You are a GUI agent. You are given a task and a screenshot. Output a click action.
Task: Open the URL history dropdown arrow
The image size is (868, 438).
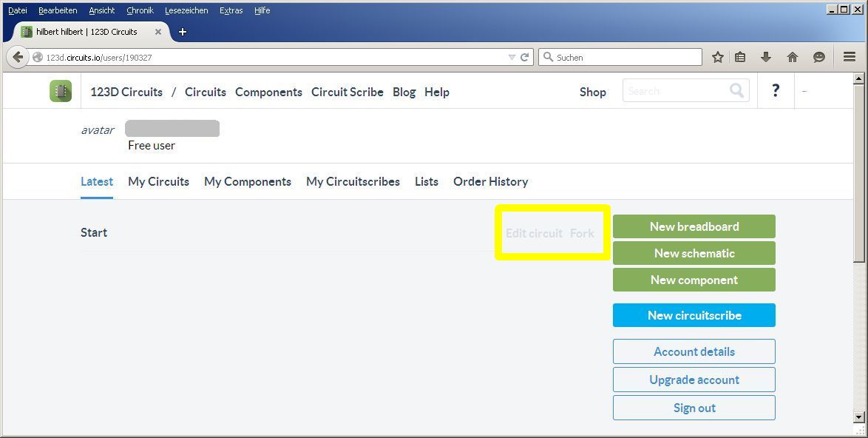tap(512, 57)
